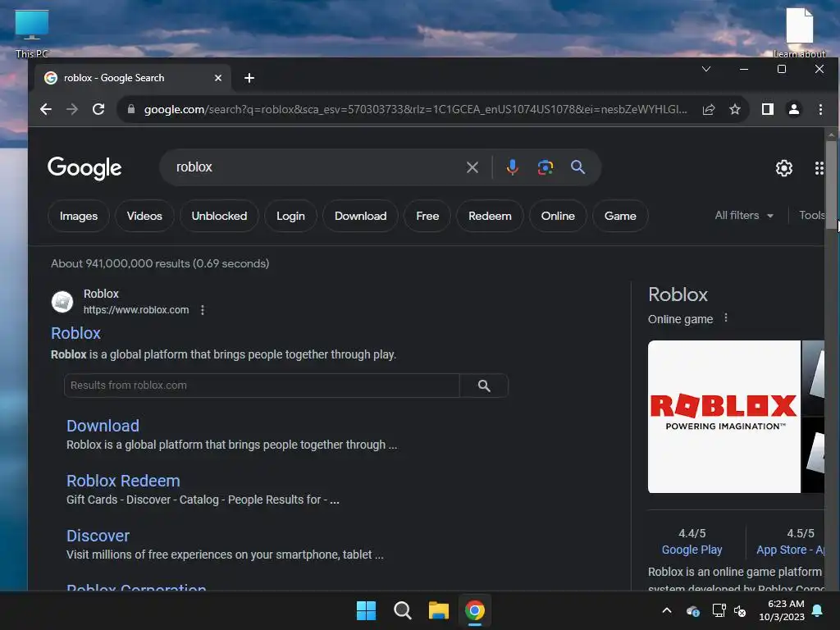Select the Redeem filter chip
This screenshot has width=840, height=630.
click(490, 216)
